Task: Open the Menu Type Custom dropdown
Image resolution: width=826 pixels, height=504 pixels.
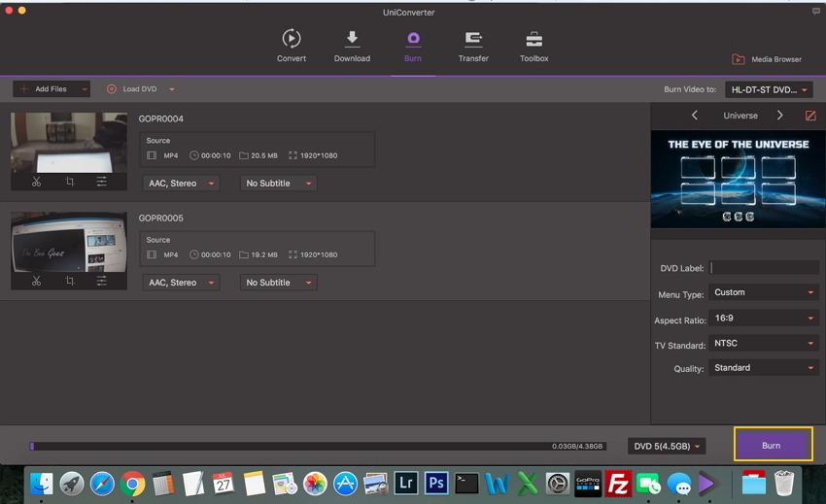Action: pos(764,292)
